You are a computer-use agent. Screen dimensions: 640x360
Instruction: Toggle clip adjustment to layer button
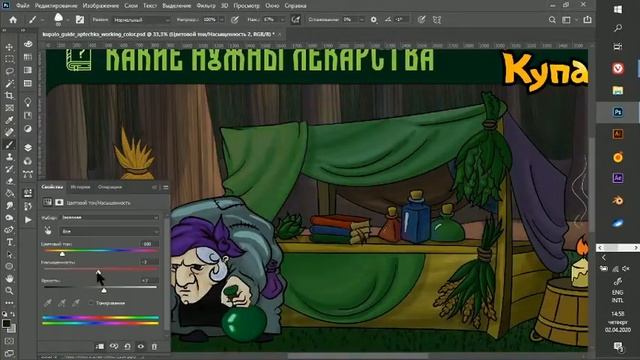click(x=100, y=347)
